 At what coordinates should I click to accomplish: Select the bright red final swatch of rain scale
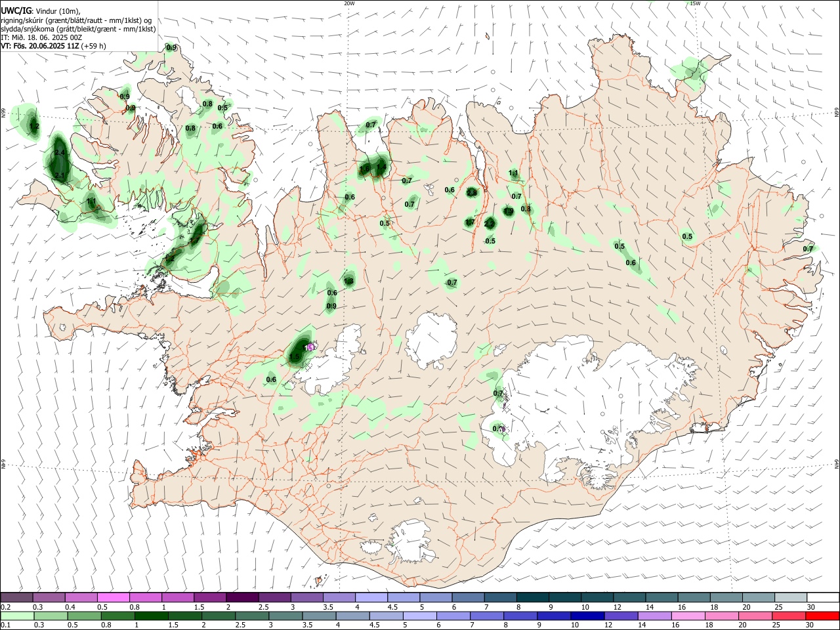pos(823,616)
